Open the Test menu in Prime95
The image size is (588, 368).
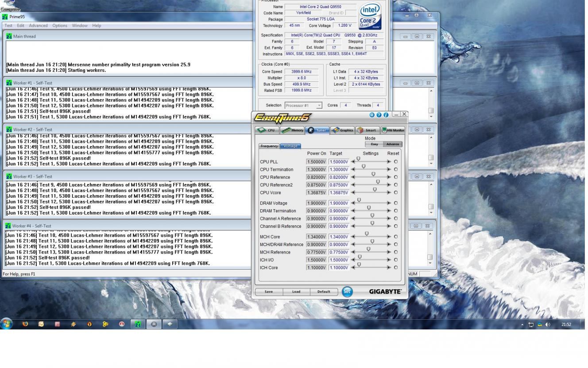coord(8,26)
